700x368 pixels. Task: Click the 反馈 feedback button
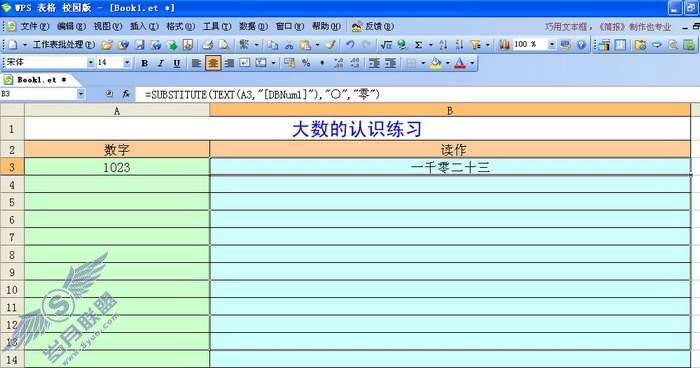[373, 26]
